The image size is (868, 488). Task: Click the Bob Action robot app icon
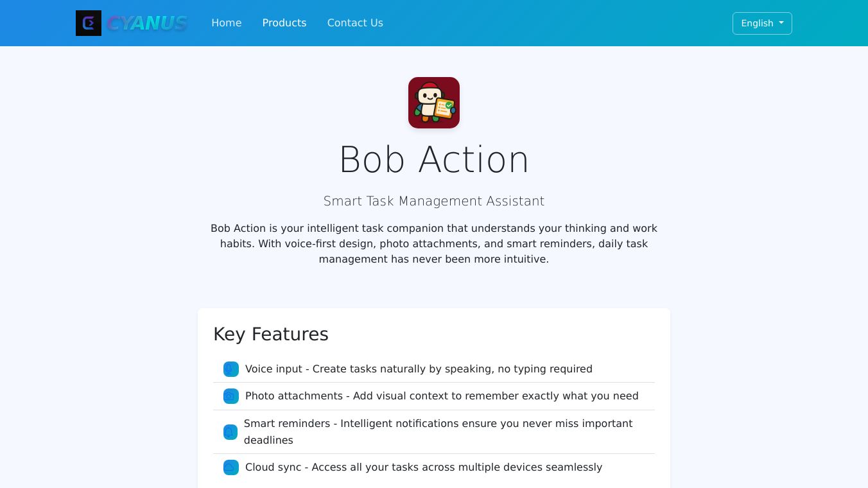[x=434, y=103]
